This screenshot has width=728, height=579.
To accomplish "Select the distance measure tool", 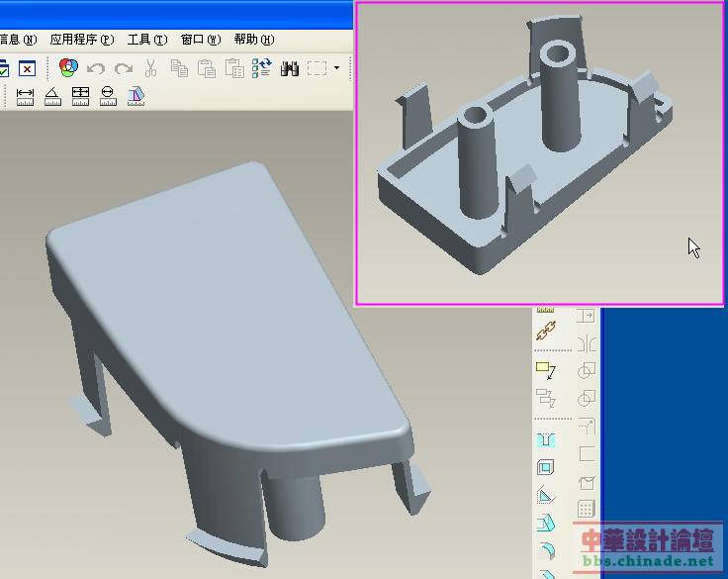I will coord(25,96).
